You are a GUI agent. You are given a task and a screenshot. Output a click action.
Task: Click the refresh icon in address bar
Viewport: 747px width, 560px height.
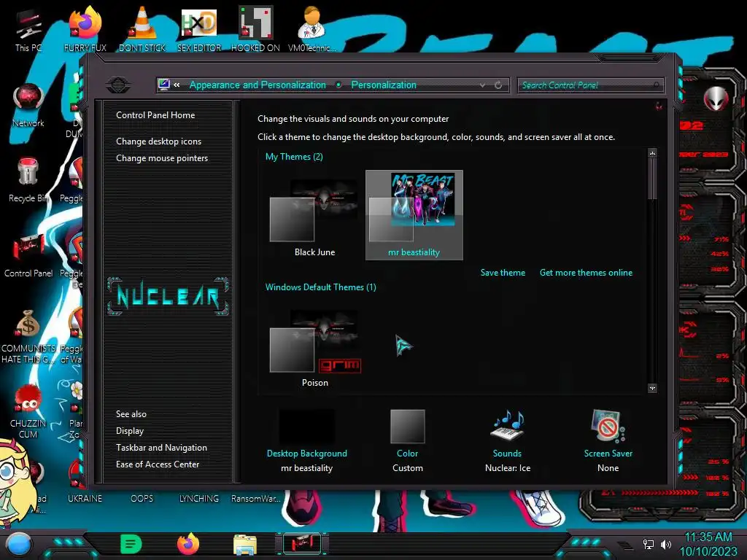click(x=498, y=85)
